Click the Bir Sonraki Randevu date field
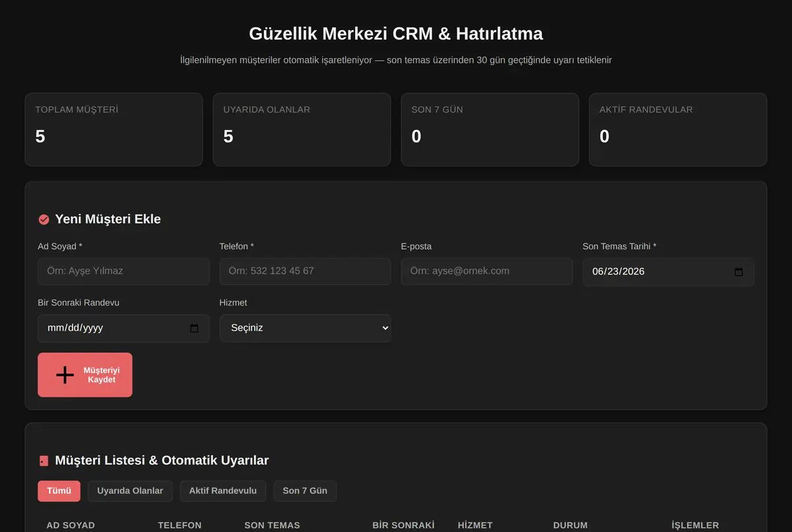The image size is (792, 532). (x=123, y=328)
